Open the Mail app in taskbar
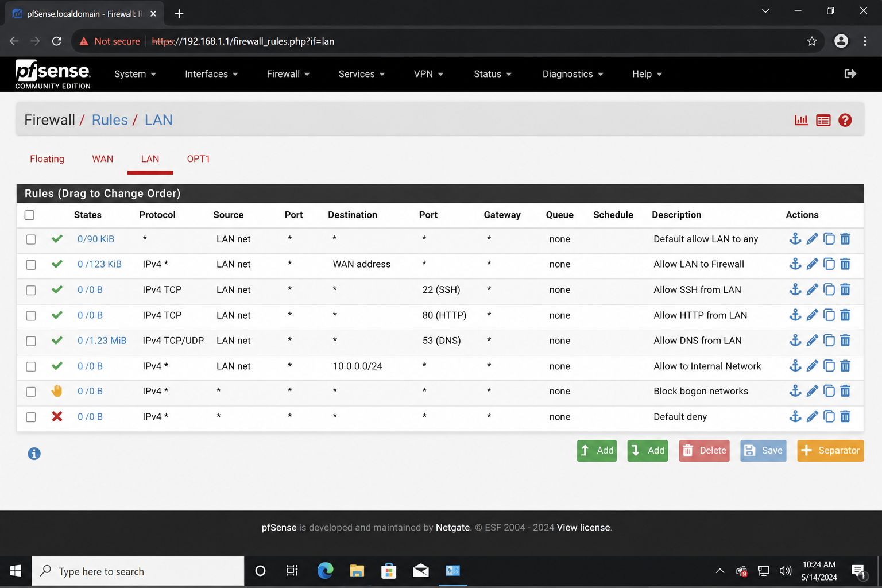882x588 pixels. pyautogui.click(x=420, y=571)
